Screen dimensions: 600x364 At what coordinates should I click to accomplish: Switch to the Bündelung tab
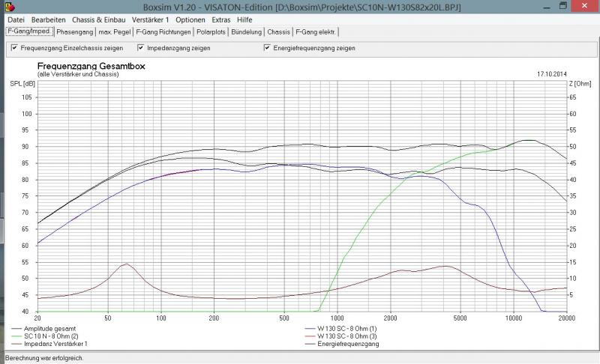247,32
